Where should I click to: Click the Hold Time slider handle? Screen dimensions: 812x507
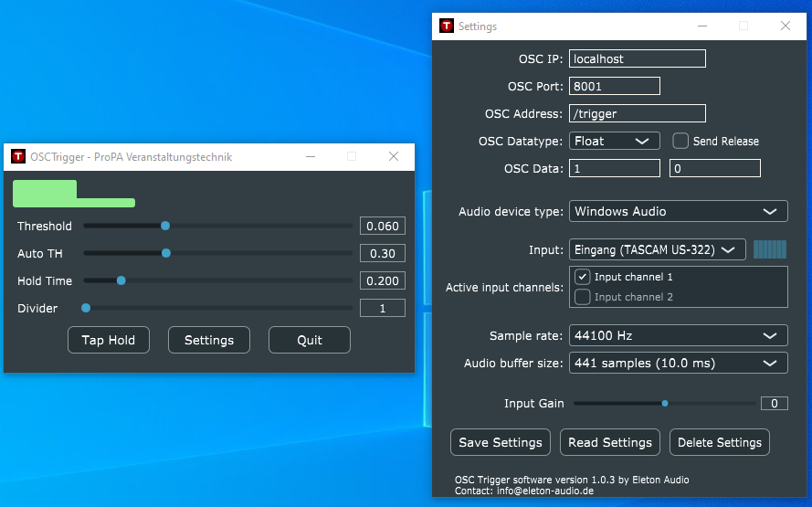(121, 280)
